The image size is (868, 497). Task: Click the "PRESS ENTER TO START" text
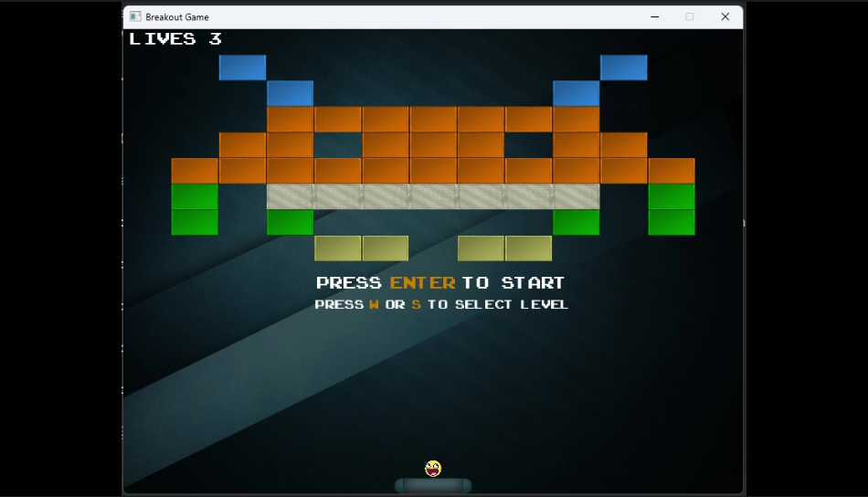(440, 283)
